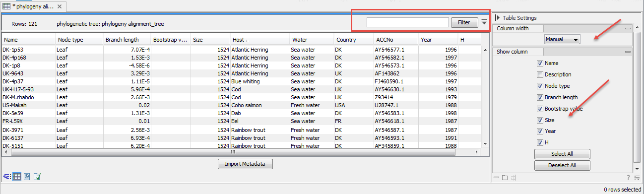The width and height of the screenshot is (644, 194).
Task: Click the Deselect All button
Action: 562,165
